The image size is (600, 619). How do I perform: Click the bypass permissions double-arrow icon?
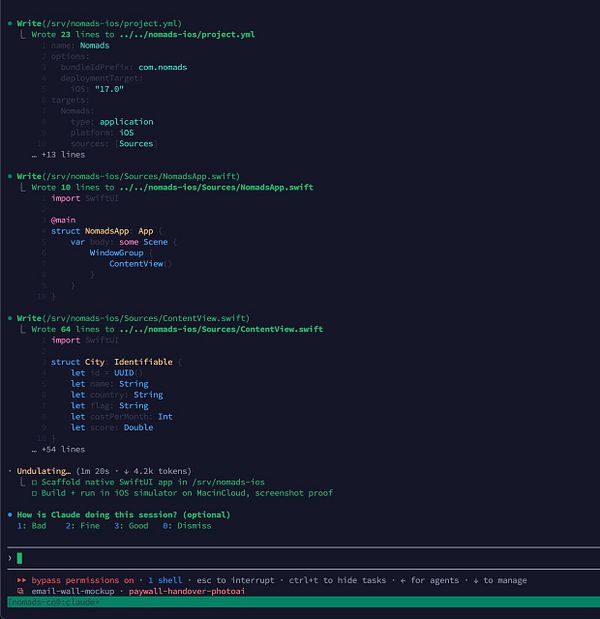[x=21, y=580]
